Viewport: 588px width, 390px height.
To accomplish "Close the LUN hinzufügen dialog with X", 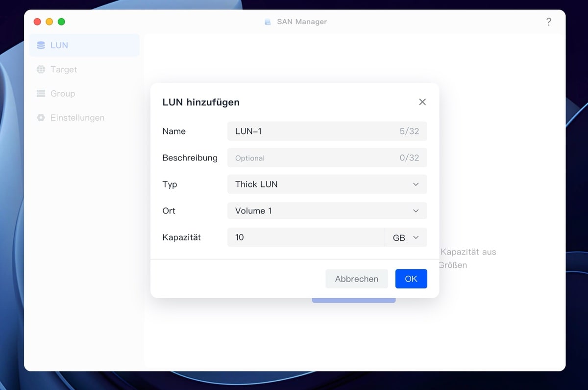I will pyautogui.click(x=422, y=102).
